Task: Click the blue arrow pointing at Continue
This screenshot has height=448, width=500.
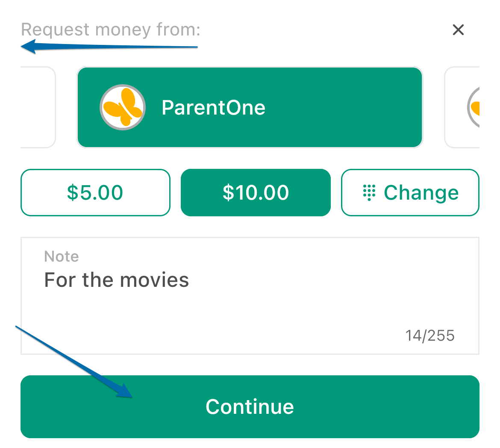Action: click(x=74, y=362)
